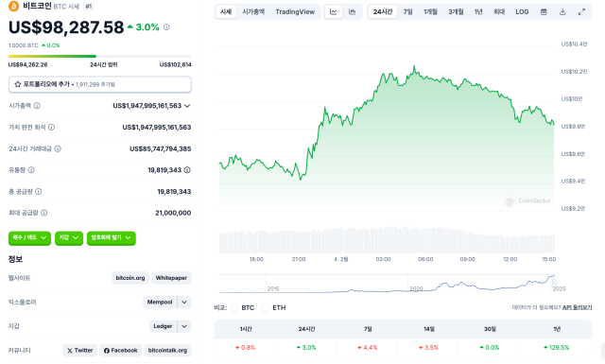Select the 시세 chart tab
Screen dimensions: 605x364
[x=226, y=12]
